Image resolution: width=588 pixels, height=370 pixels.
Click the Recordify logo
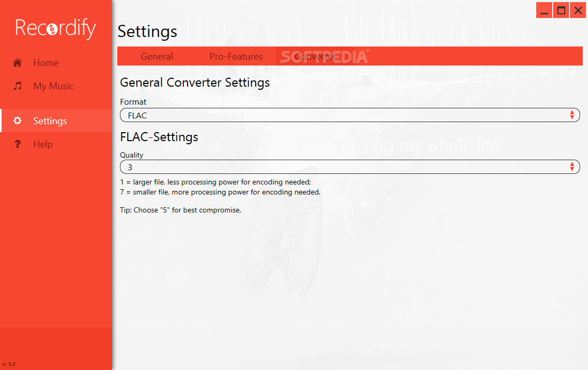pyautogui.click(x=55, y=28)
